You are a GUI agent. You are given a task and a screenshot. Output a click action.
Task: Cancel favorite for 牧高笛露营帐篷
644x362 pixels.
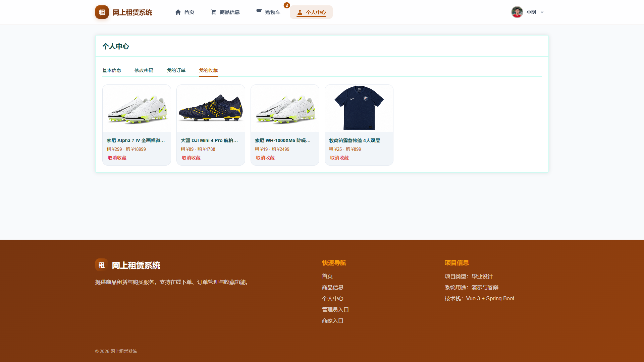click(339, 158)
